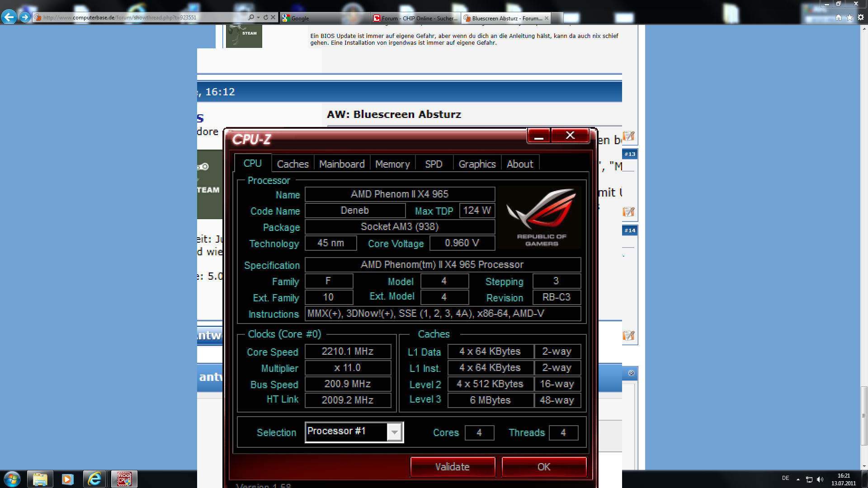Open the browser tools gear
Screen dimensions: 868x488
click(x=861, y=17)
